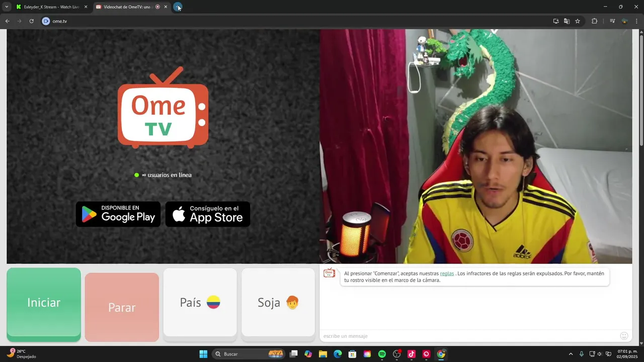Open Microsoft Edge from the taskbar

(x=338, y=354)
